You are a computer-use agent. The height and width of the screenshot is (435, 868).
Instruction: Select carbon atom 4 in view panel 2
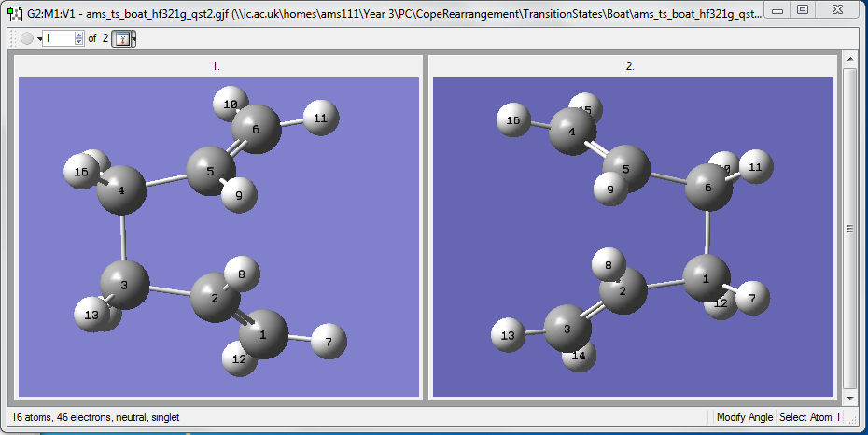coord(572,132)
